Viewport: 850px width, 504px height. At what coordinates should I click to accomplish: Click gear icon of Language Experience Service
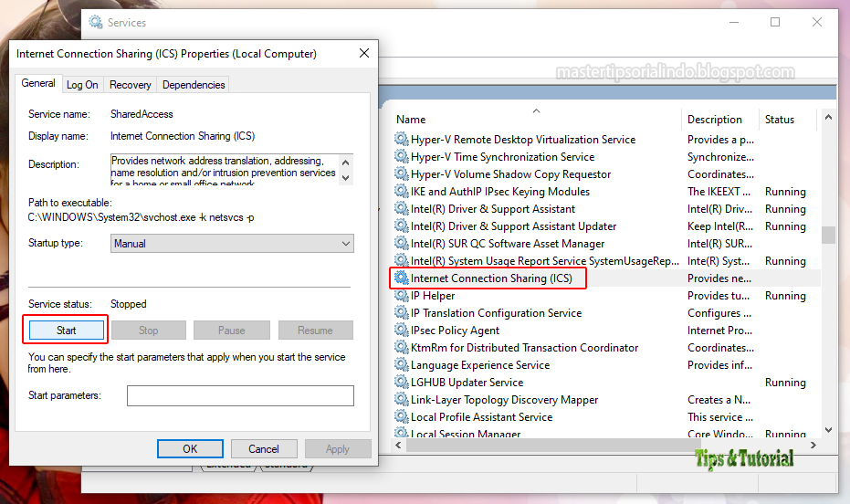(401, 364)
